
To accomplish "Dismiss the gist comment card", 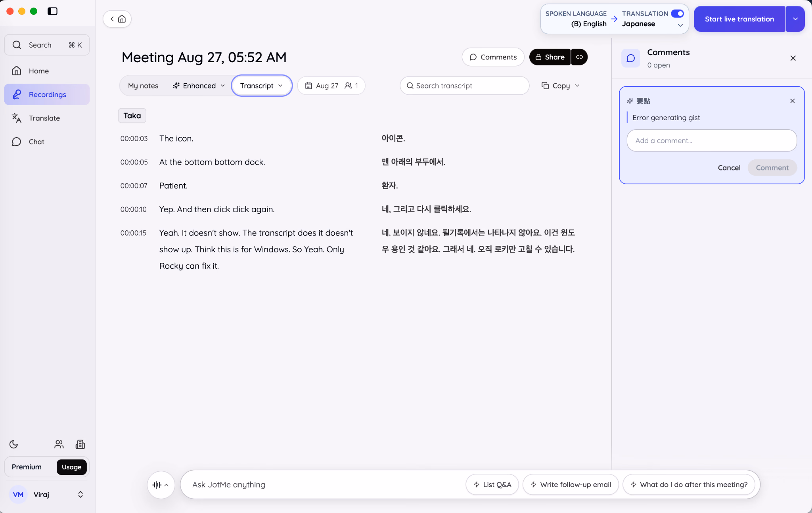I will (x=793, y=101).
